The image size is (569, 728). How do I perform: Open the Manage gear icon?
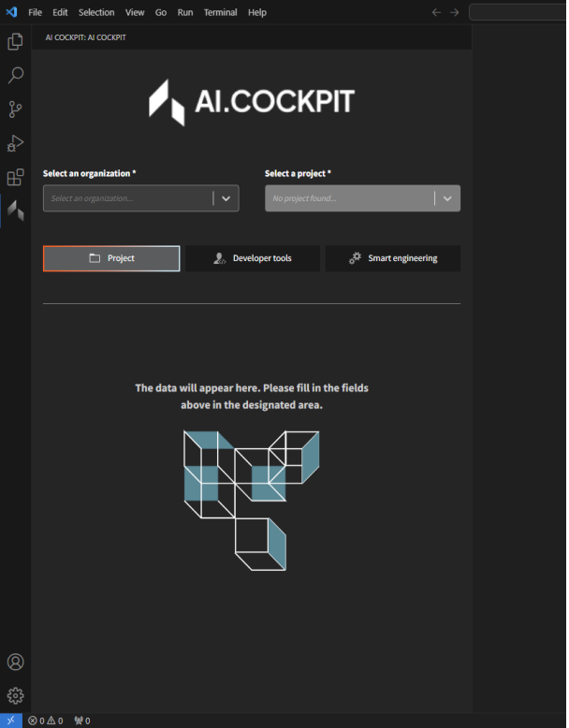(x=15, y=696)
